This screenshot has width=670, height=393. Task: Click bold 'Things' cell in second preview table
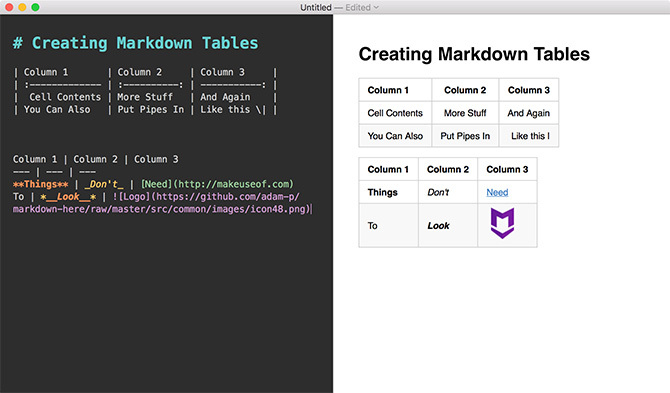[388, 192]
